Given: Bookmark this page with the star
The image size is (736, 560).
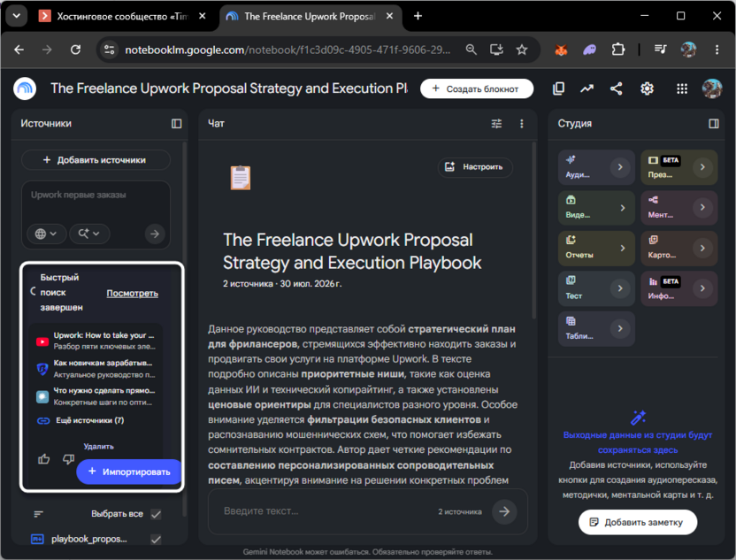Looking at the screenshot, I should (522, 50).
